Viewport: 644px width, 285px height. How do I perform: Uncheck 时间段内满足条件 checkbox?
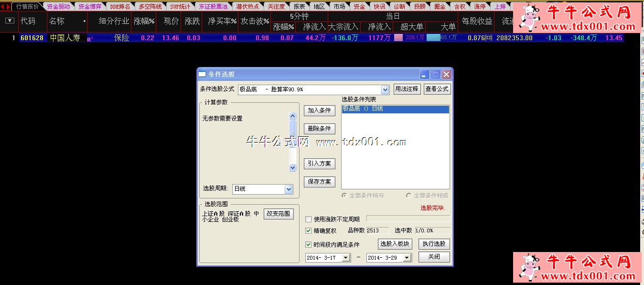[309, 244]
